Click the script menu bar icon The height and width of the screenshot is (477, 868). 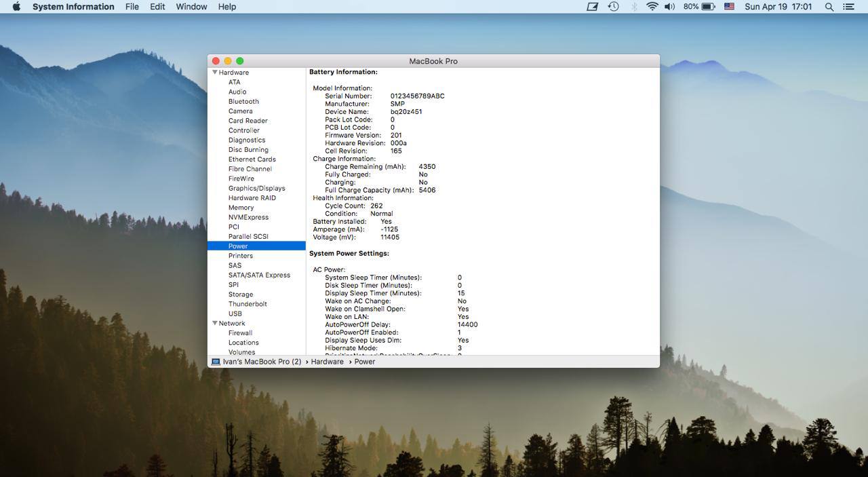pos(593,6)
